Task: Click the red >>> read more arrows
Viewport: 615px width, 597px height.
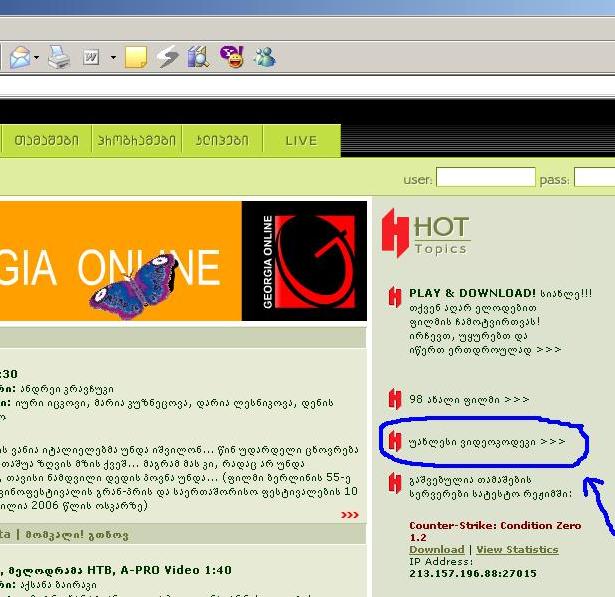Action: coord(350,515)
